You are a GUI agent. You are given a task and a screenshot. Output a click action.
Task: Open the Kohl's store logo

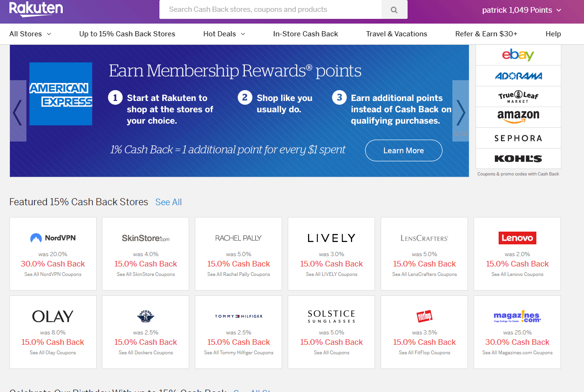pos(518,158)
